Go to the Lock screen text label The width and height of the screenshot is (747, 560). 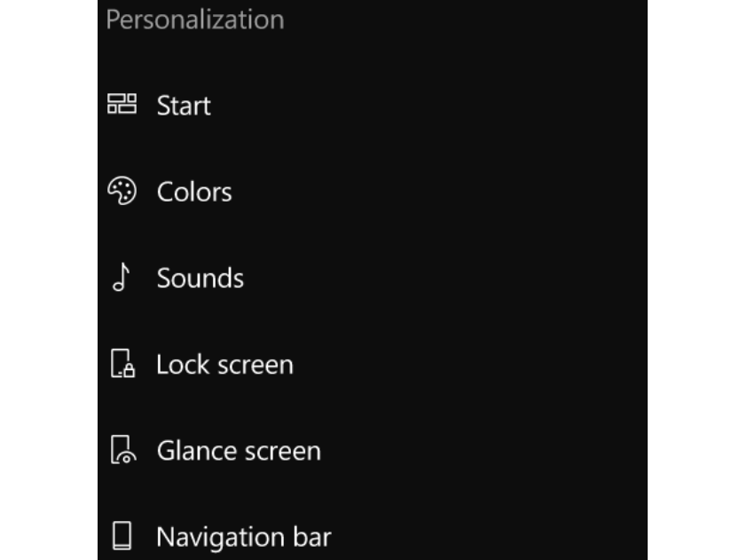[x=224, y=365]
